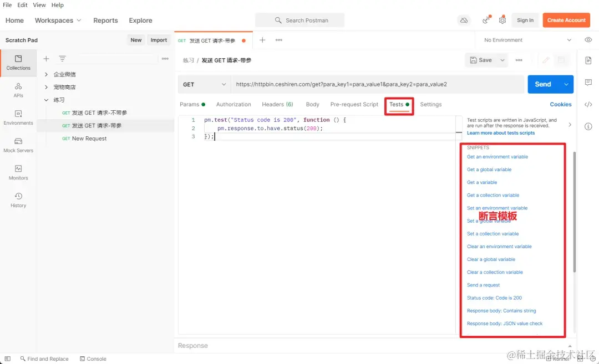Open the History sidebar panel
599x364 pixels.
(18, 200)
